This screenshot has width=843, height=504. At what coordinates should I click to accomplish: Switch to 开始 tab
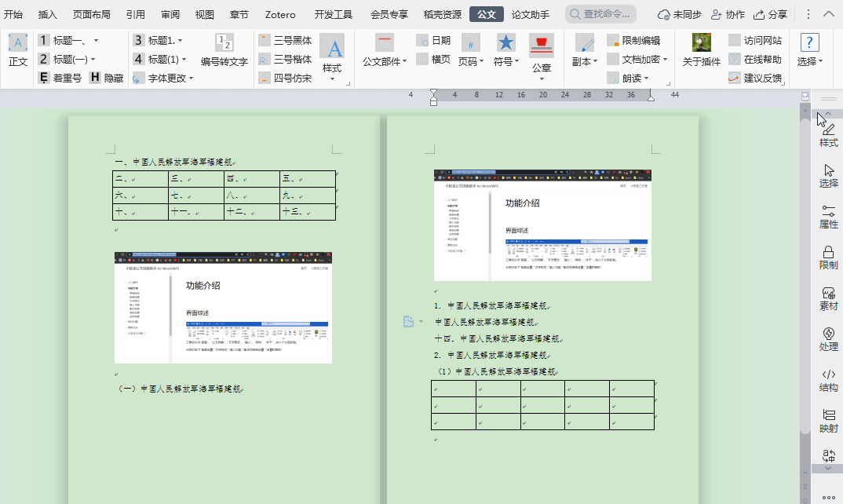[13, 14]
